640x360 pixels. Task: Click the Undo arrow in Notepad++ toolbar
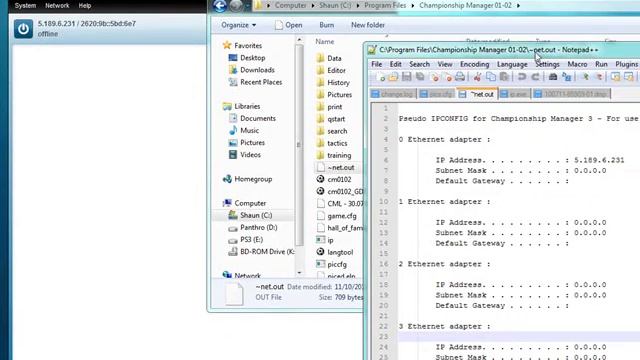pyautogui.click(x=522, y=77)
